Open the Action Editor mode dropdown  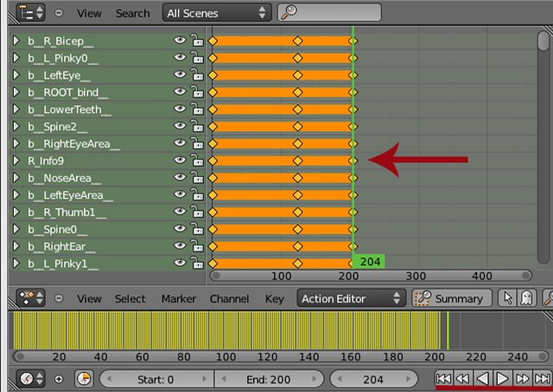point(350,299)
